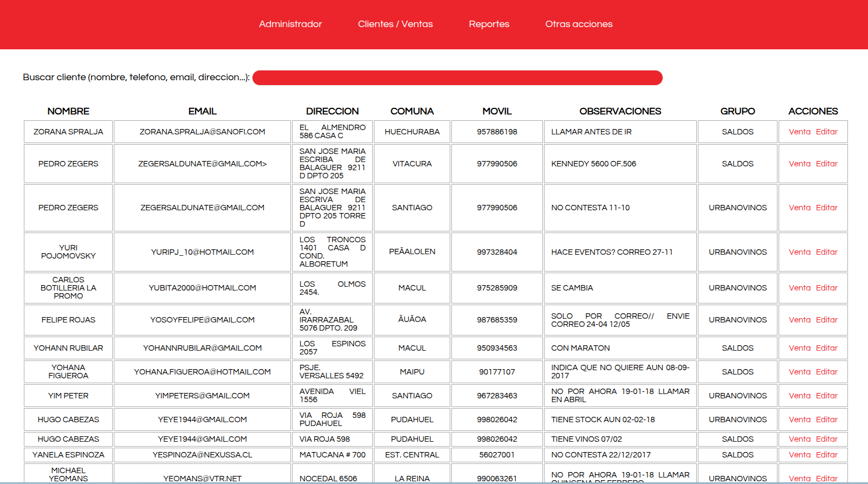Click Editar for Zorana Spralja

click(x=826, y=132)
